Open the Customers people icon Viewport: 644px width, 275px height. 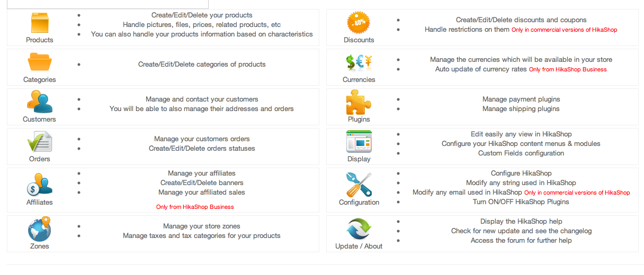click(40, 102)
